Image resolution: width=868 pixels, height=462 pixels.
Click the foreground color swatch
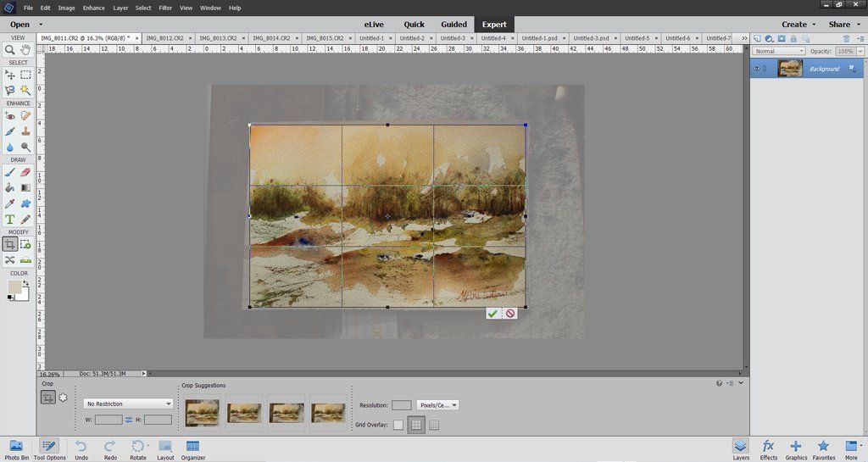click(x=14, y=287)
